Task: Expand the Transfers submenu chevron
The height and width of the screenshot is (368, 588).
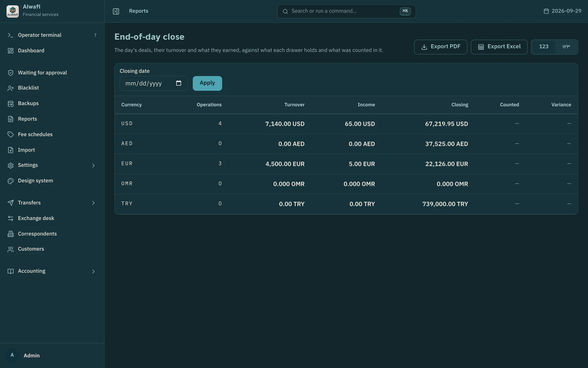Action: [93, 203]
